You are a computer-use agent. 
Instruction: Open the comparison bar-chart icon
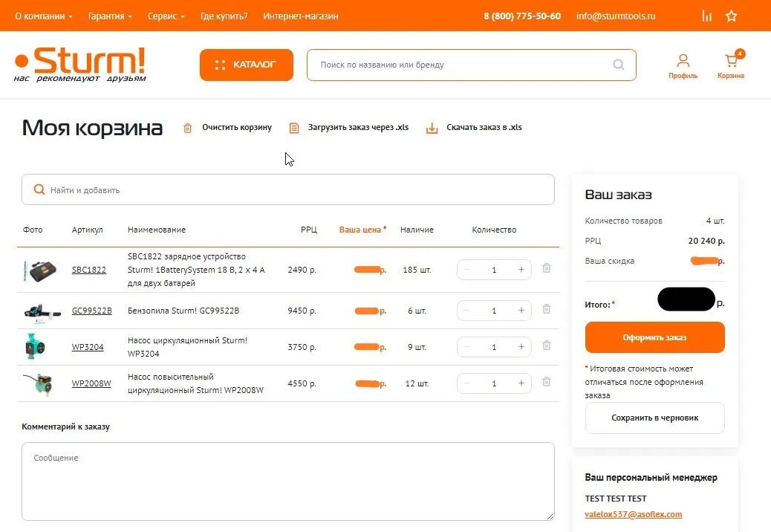[706, 16]
